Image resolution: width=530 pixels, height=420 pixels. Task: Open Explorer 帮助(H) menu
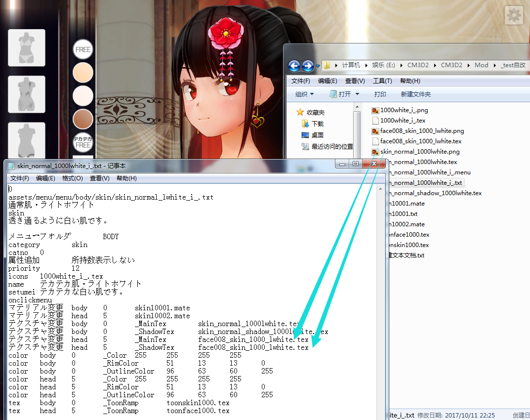click(410, 81)
